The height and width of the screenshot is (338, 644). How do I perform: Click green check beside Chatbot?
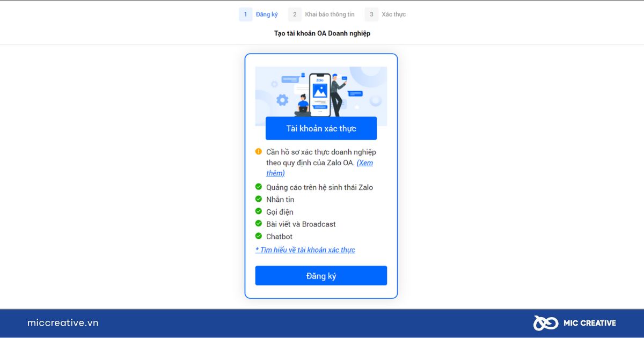[259, 236]
